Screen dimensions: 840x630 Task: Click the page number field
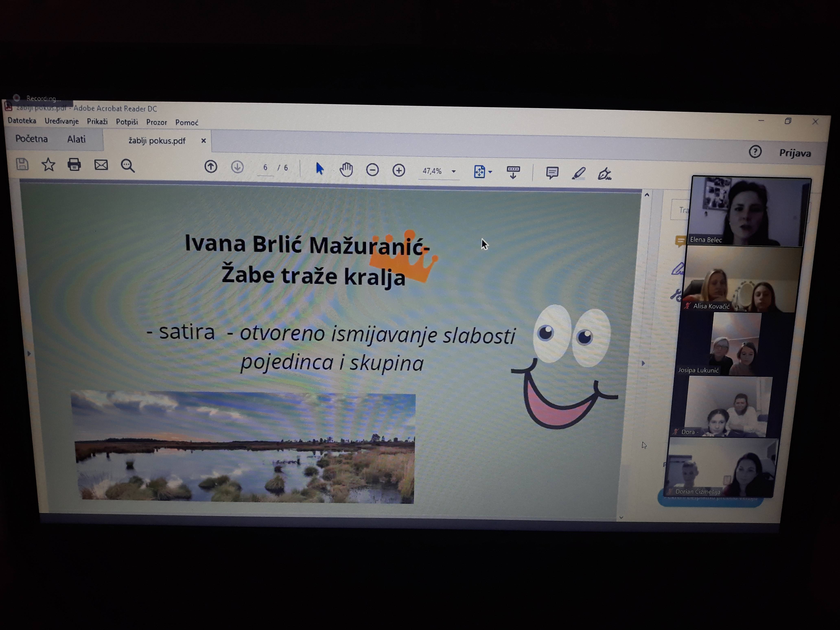coord(265,167)
